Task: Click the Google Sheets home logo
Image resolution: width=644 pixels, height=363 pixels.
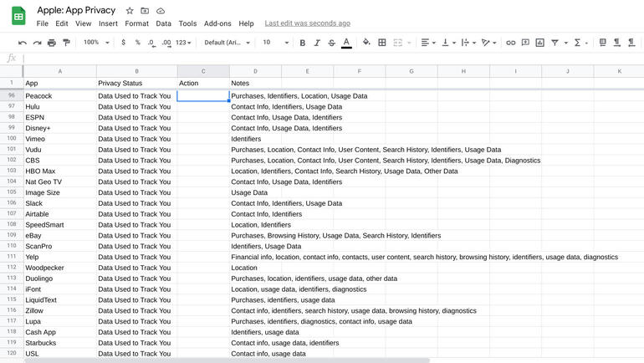Action: click(18, 16)
